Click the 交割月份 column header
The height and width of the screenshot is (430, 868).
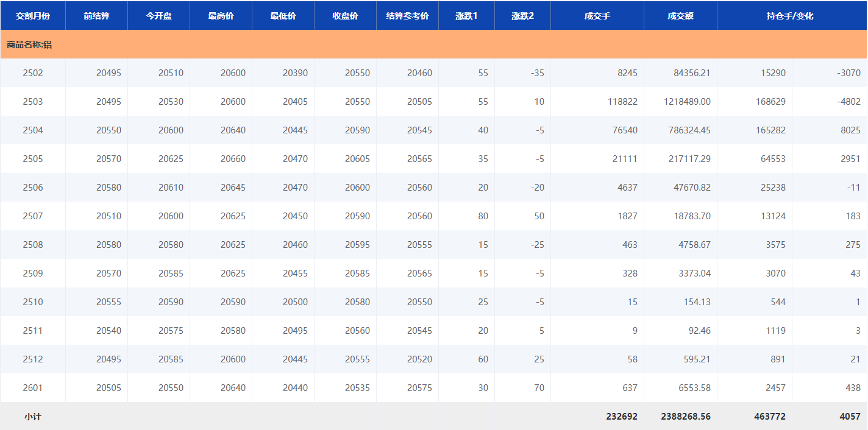tap(33, 16)
